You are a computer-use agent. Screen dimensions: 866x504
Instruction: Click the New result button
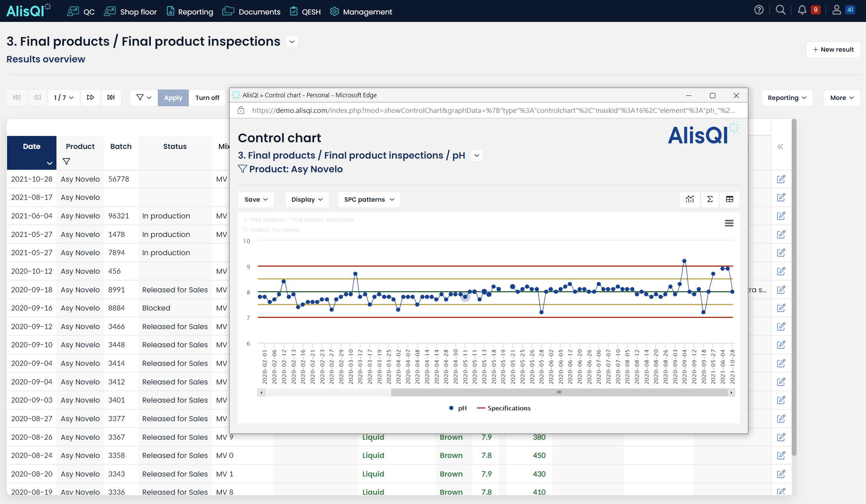pyautogui.click(x=833, y=49)
